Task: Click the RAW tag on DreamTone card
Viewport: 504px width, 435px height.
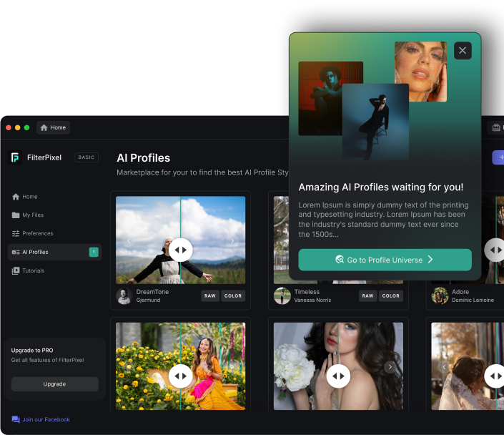Action: [x=210, y=295]
